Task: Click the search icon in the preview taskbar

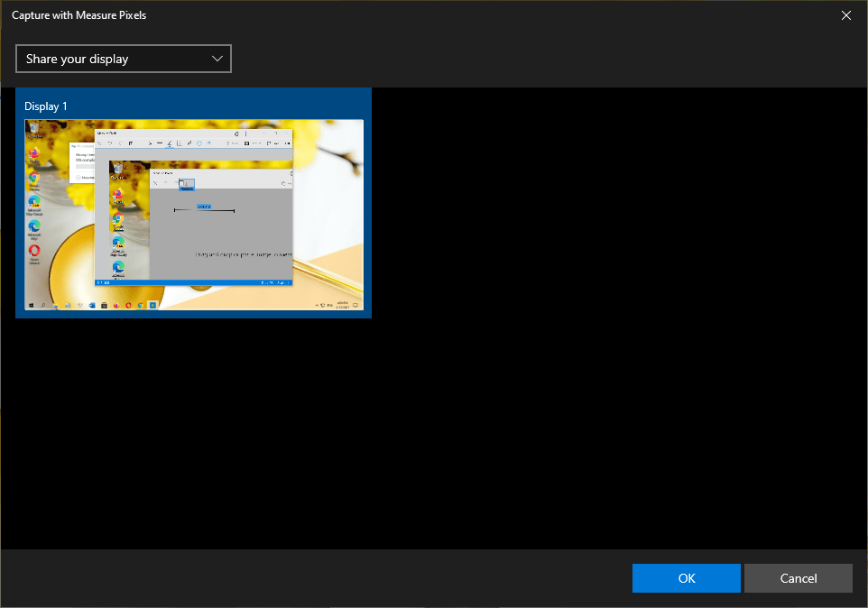Action: (42, 306)
